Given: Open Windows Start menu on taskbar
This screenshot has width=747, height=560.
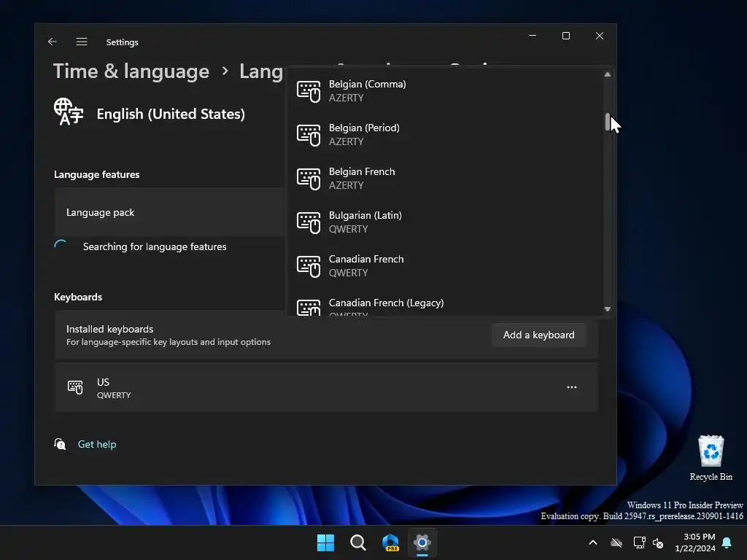Looking at the screenshot, I should click(x=326, y=542).
